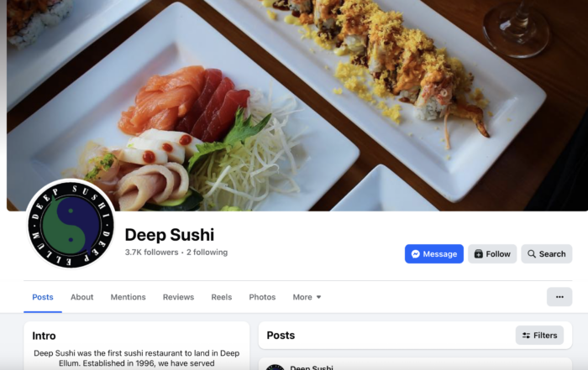Click the small Deep Sushi post avatar
The width and height of the screenshot is (588, 370).
coord(275,367)
